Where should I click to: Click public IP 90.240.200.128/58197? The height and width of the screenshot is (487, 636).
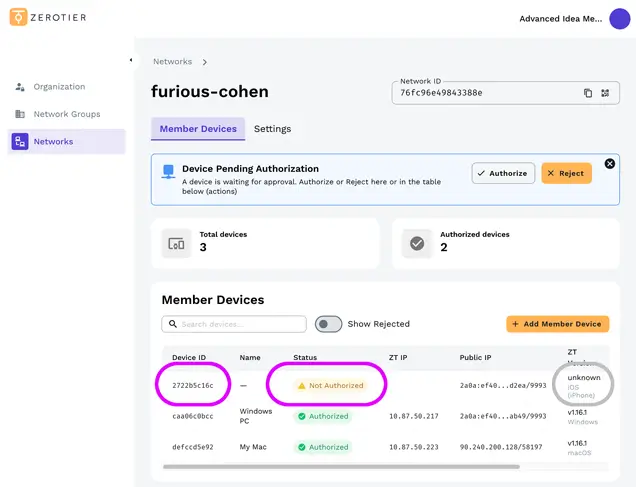501,447
